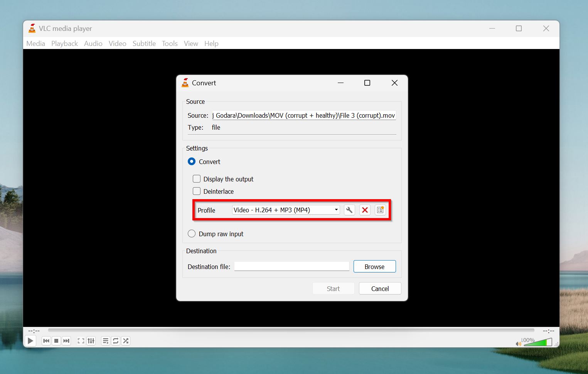Viewport: 588px width, 374px height.
Task: Maximize the VLC media player window
Action: coord(519,28)
